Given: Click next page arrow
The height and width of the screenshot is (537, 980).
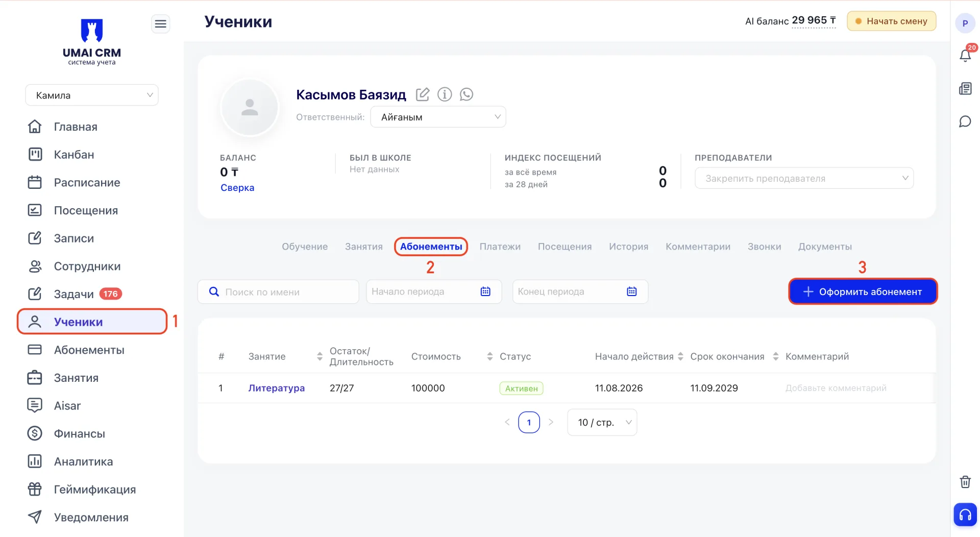Looking at the screenshot, I should click(x=551, y=422).
